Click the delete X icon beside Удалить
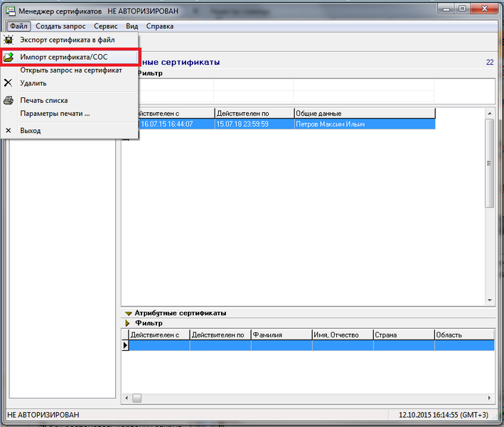Viewport: 504px width, 427px height. pyautogui.click(x=9, y=82)
